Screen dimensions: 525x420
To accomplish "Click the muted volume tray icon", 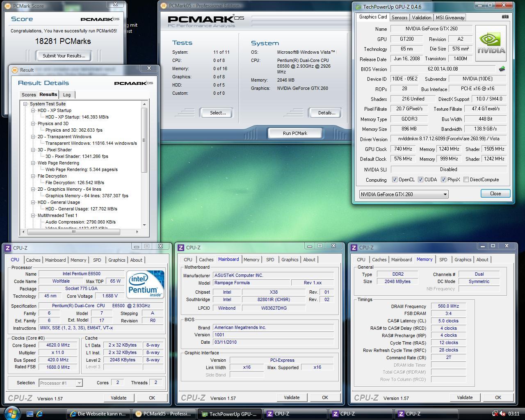I will (x=502, y=413).
